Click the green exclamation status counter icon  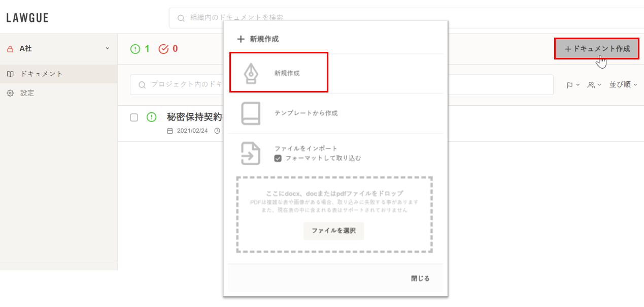(135, 49)
